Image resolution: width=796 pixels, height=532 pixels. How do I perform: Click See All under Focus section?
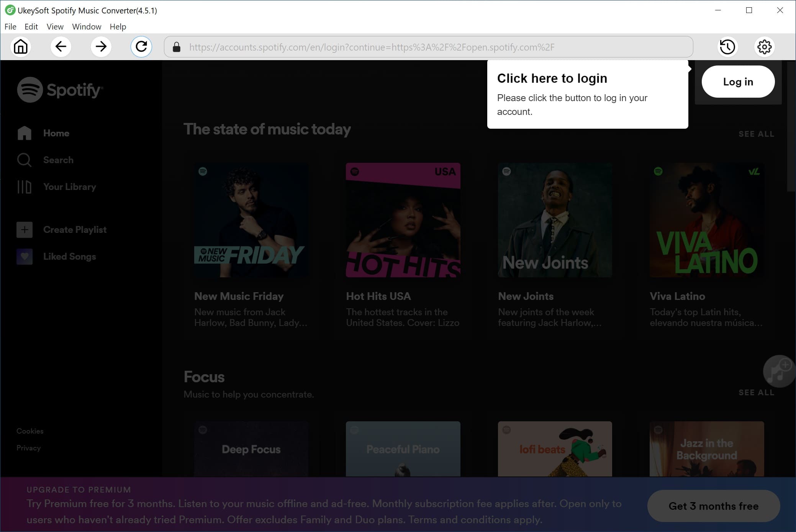point(756,392)
